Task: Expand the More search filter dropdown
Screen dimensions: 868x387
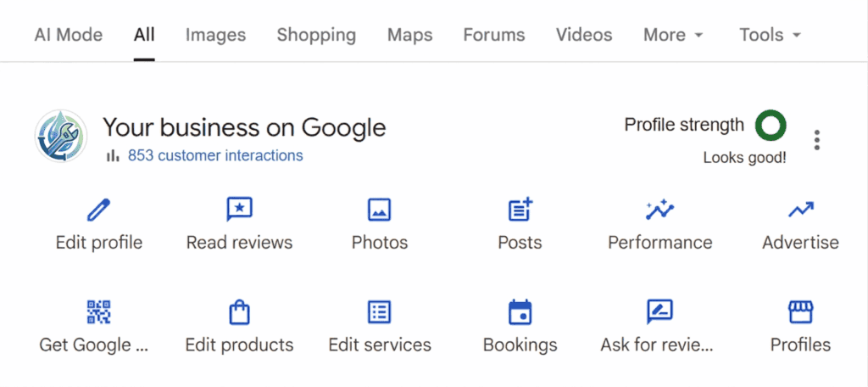Action: [x=673, y=35]
